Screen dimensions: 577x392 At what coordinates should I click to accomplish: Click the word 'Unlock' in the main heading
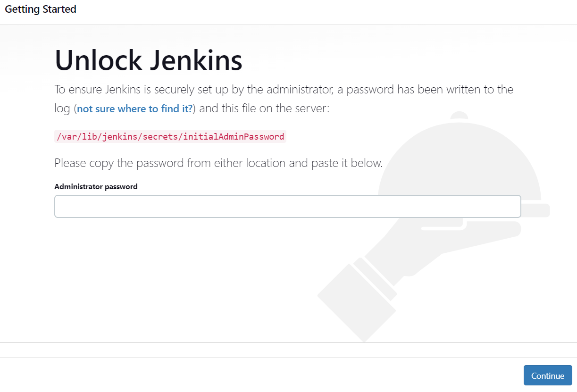(99, 60)
